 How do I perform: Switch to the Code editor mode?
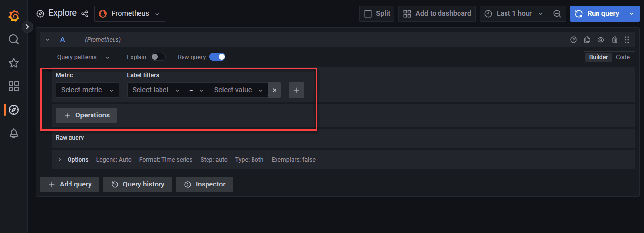tap(622, 57)
